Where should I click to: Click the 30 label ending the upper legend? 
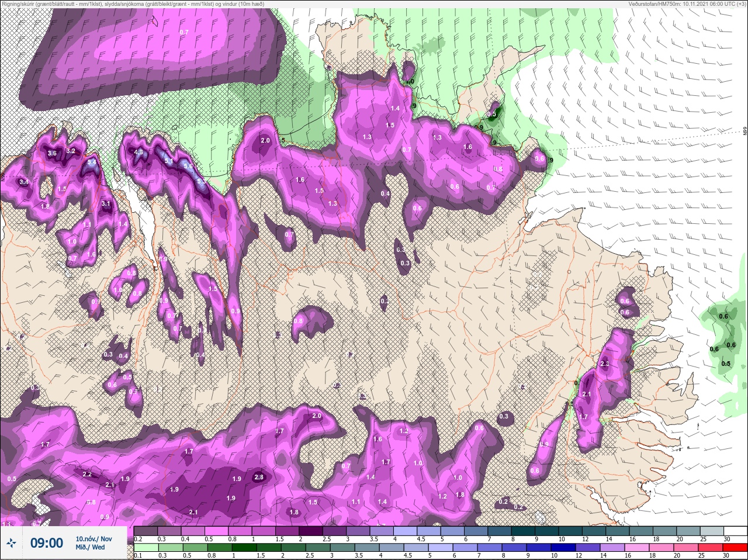(x=726, y=538)
